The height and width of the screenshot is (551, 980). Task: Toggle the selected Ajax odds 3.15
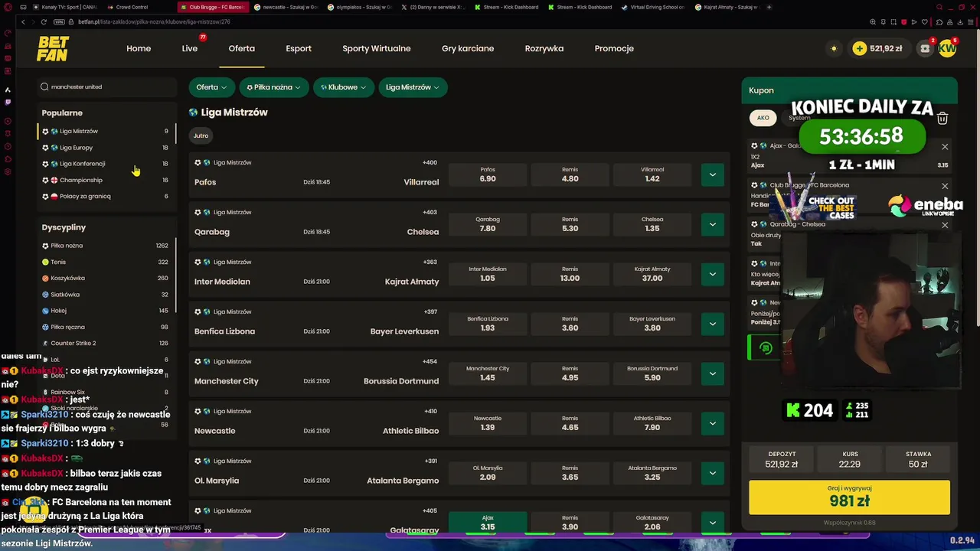[488, 523]
